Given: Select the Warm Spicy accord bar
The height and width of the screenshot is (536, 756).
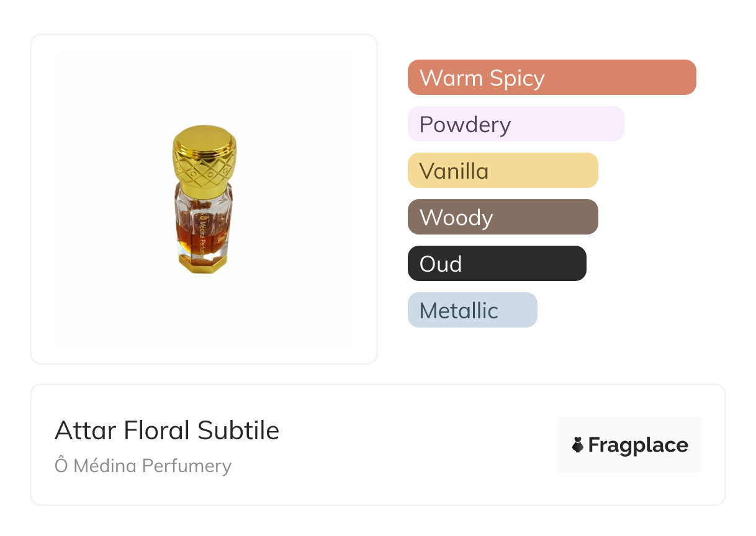Looking at the screenshot, I should coord(551,78).
